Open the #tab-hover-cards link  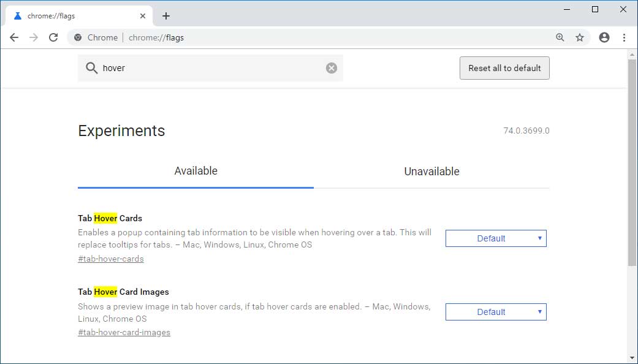pyautogui.click(x=110, y=259)
